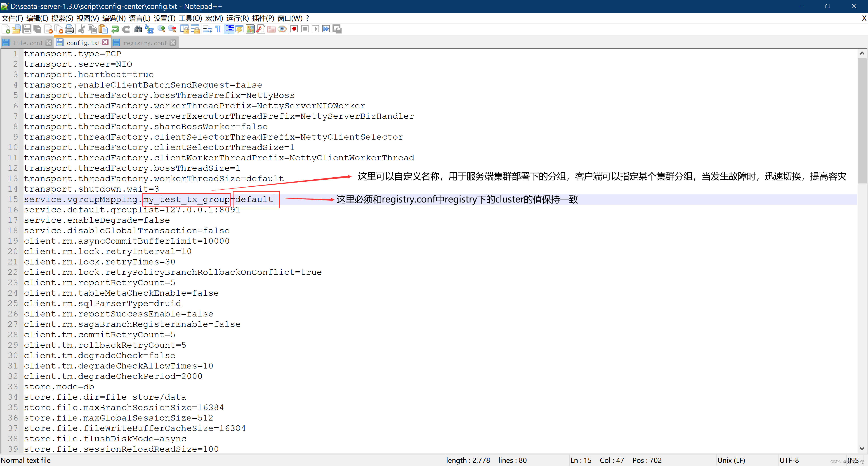
Task: Open the Replace dialog icon
Action: [x=149, y=29]
